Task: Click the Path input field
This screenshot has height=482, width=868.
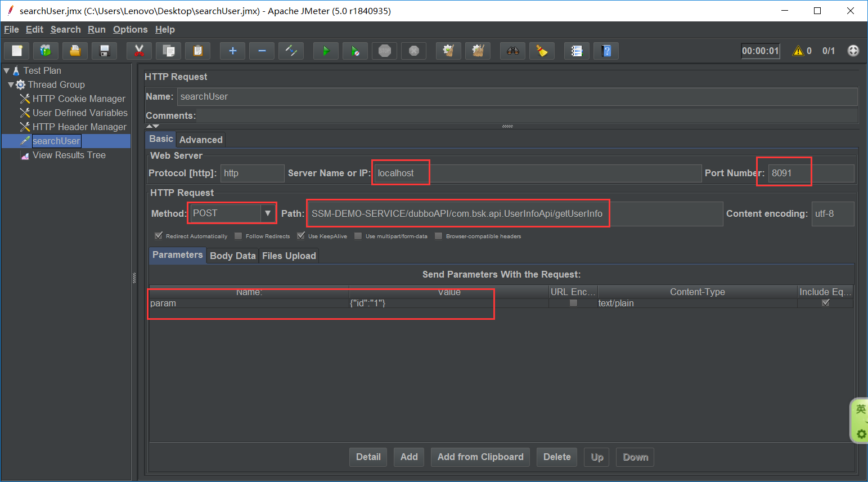Action: [x=516, y=214]
